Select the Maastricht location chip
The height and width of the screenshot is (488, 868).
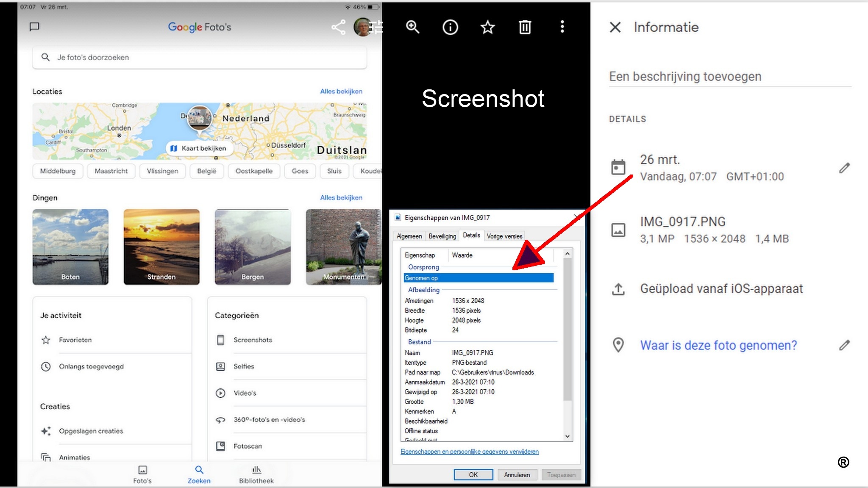pyautogui.click(x=111, y=171)
